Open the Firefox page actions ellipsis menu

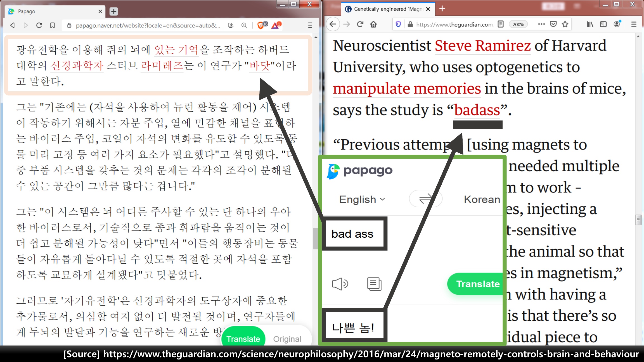[541, 24]
